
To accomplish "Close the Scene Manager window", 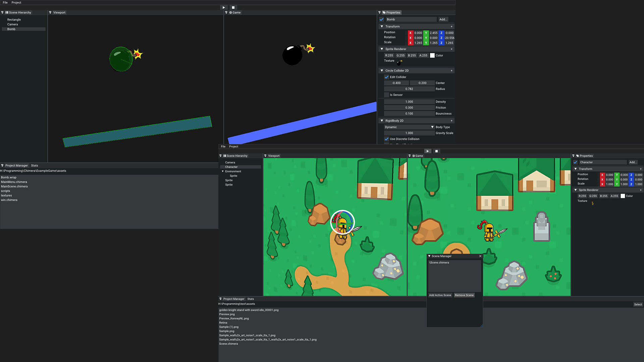I will pyautogui.click(x=480, y=256).
